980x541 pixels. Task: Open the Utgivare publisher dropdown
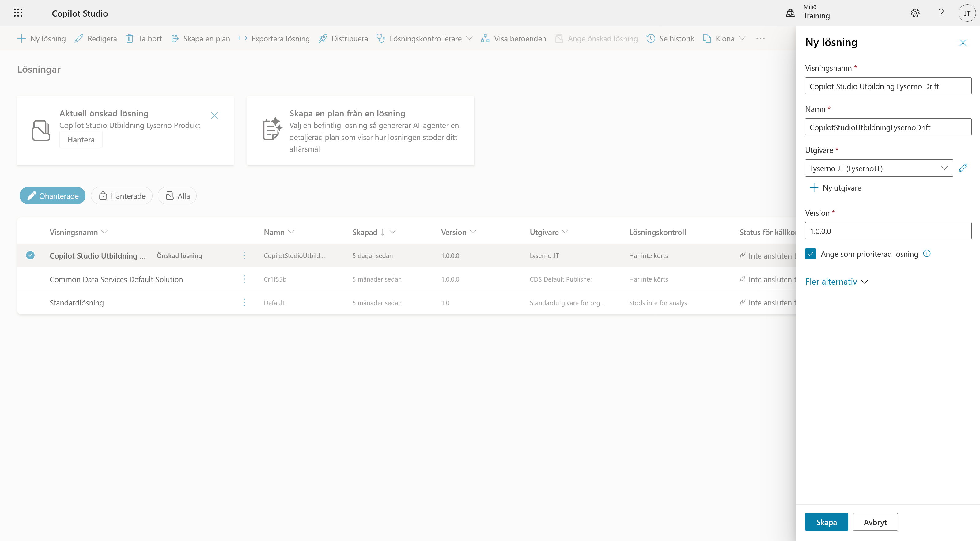point(879,168)
